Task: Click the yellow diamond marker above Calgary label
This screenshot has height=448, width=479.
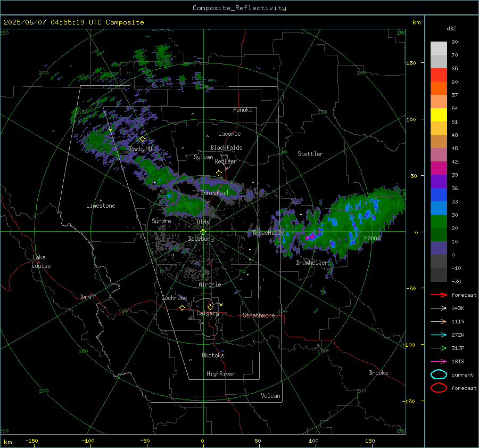Action: (x=210, y=307)
